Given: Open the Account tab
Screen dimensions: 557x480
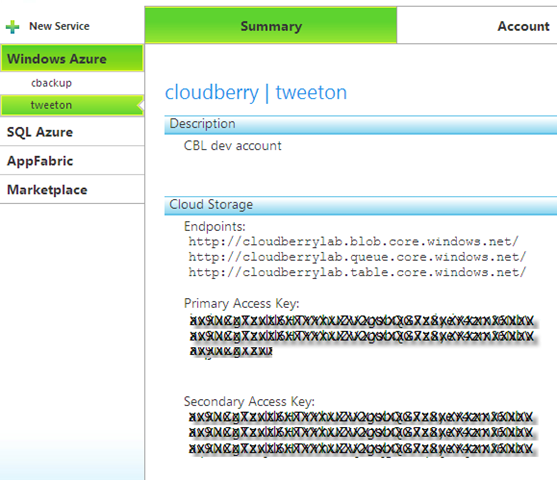Looking at the screenshot, I should (x=523, y=26).
